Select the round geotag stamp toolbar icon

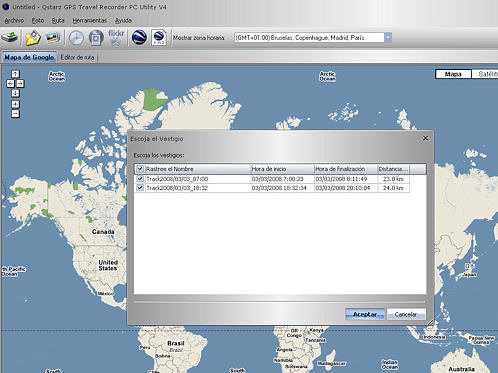click(x=96, y=38)
